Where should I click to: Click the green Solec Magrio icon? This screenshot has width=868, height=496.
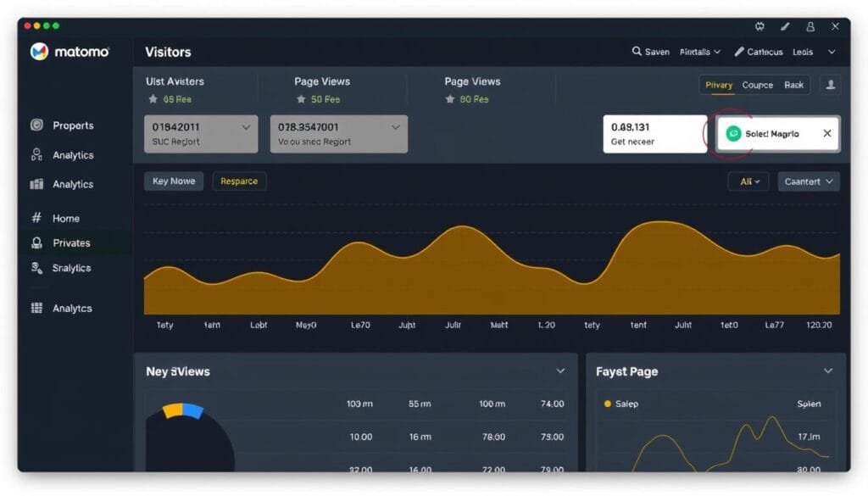point(733,134)
